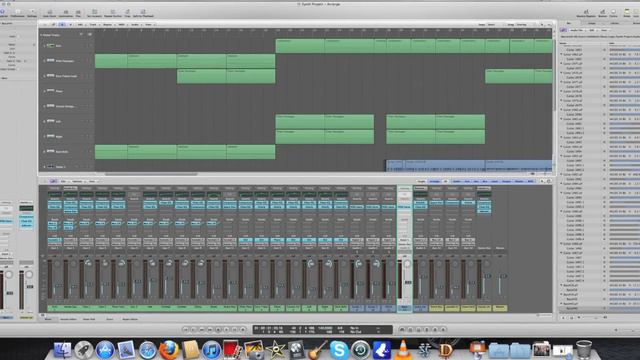This screenshot has width=640, height=360.
Task: Open the Notes toolbar icon
Action: coord(627,13)
